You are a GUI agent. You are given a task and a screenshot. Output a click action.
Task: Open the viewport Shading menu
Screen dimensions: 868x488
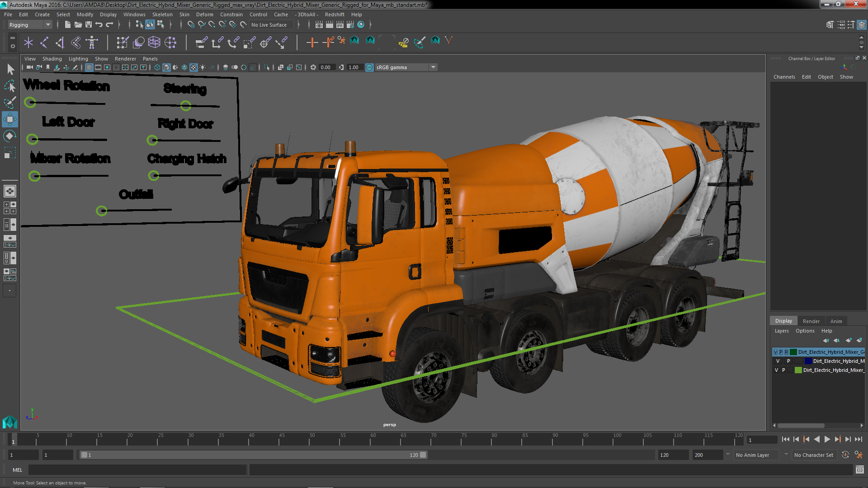52,59
